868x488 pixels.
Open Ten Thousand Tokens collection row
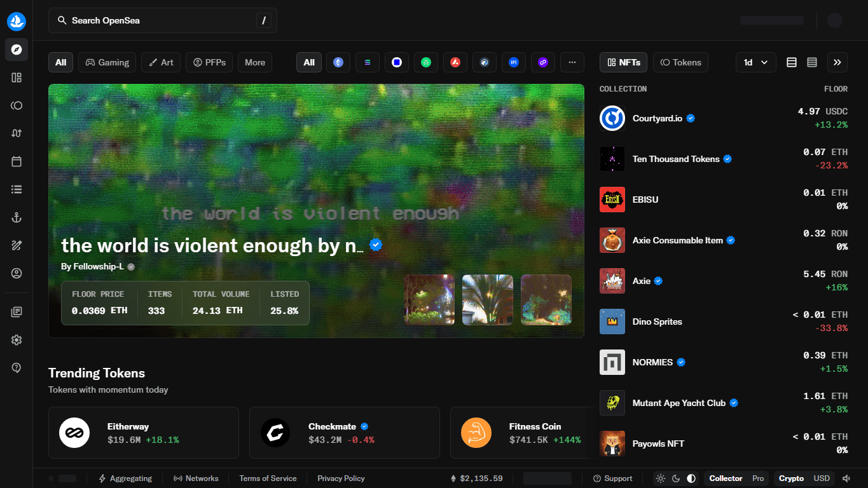coord(724,159)
